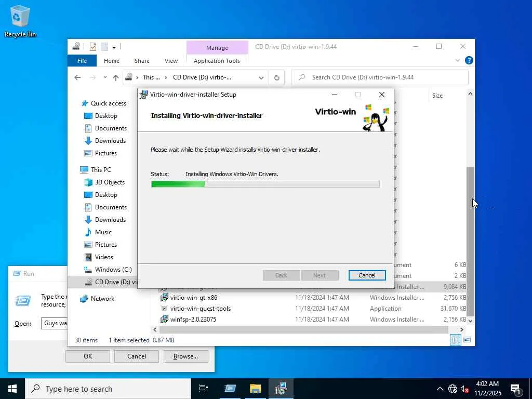Click the Open field in Run dialog
The width and height of the screenshot is (532, 399).
point(55,323)
